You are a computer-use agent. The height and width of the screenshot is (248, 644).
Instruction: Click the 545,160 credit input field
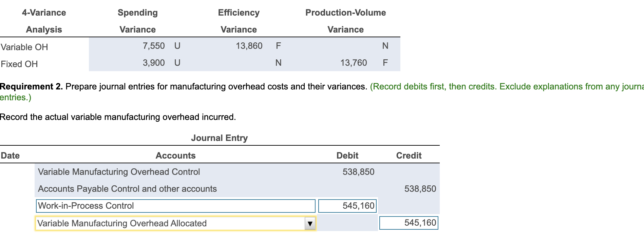[x=409, y=223]
